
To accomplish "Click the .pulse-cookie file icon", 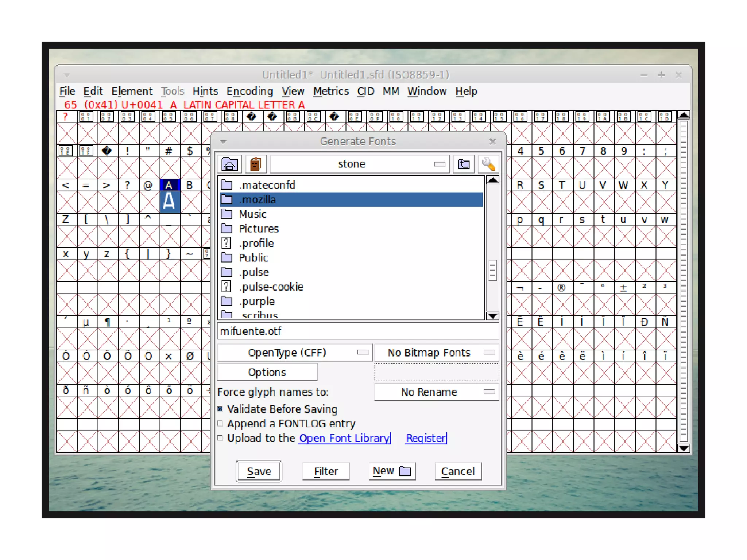I will tap(227, 287).
